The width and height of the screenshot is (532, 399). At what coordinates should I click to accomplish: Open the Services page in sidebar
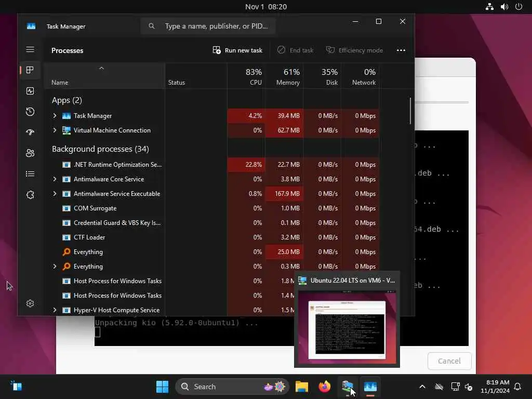tap(30, 195)
